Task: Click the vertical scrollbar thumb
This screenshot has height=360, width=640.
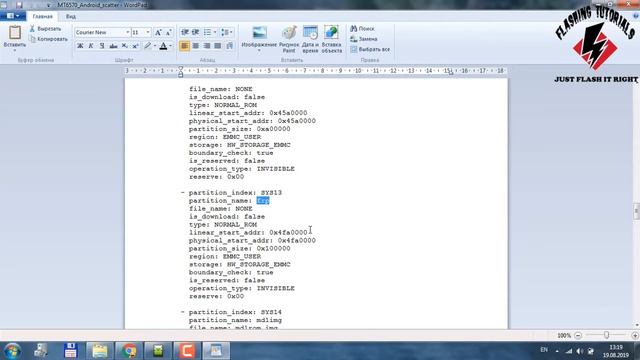Action: click(636, 211)
